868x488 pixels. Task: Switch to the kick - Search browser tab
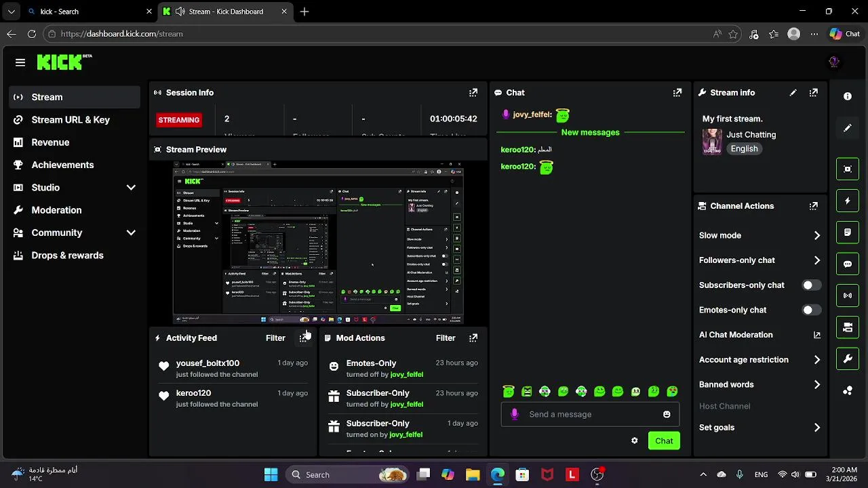click(x=88, y=12)
